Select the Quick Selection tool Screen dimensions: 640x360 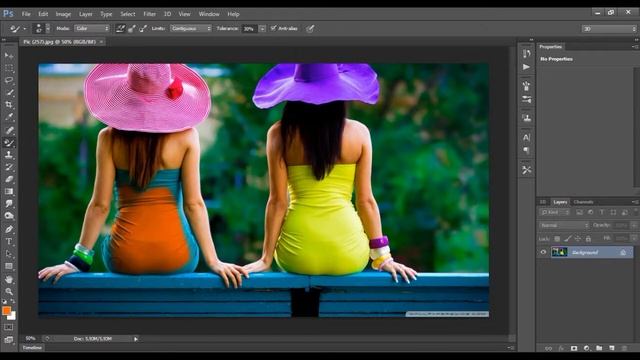click(9, 92)
